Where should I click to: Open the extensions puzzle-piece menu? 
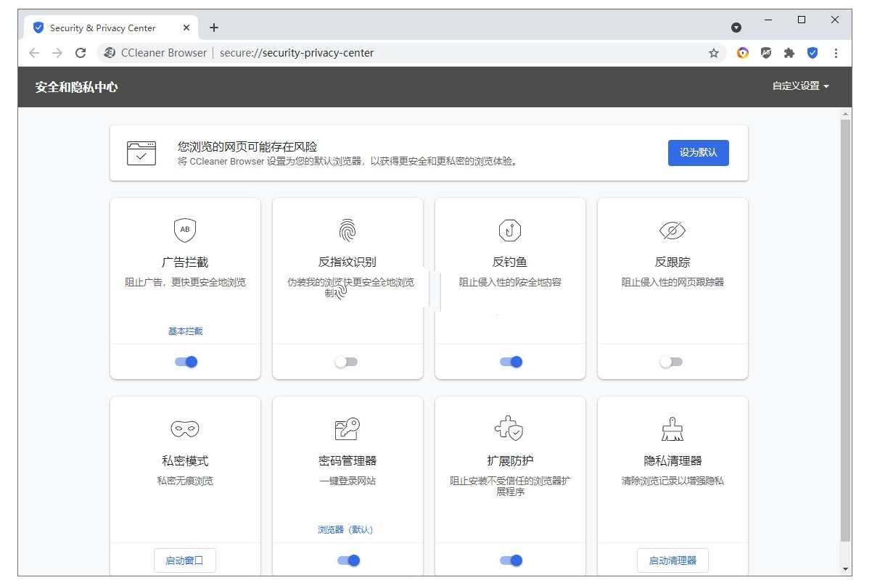[x=789, y=52]
